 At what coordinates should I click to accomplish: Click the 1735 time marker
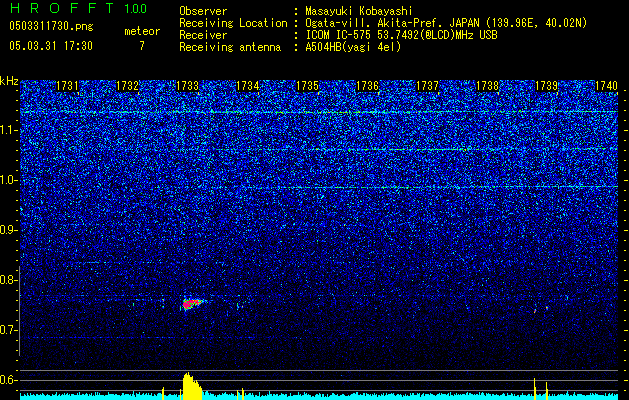307,86
